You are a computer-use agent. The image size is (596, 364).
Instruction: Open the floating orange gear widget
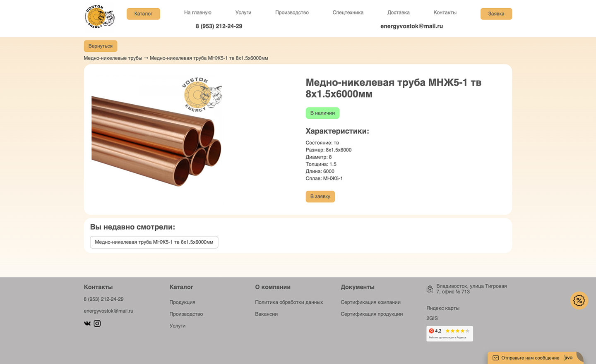(579, 300)
